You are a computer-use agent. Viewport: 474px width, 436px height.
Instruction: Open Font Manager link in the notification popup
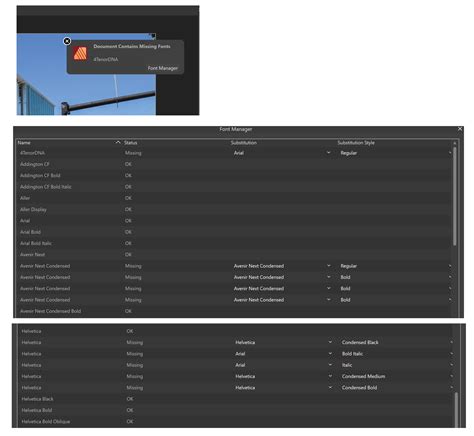tap(163, 68)
